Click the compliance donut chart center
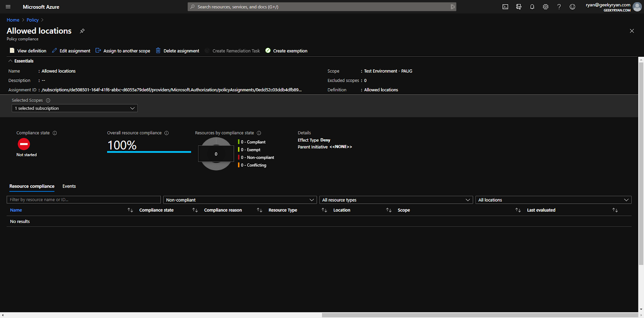644x318 pixels. 216,154
